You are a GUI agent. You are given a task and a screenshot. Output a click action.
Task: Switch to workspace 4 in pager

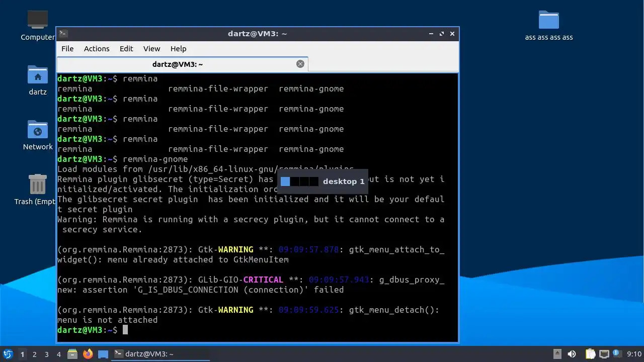point(58,354)
